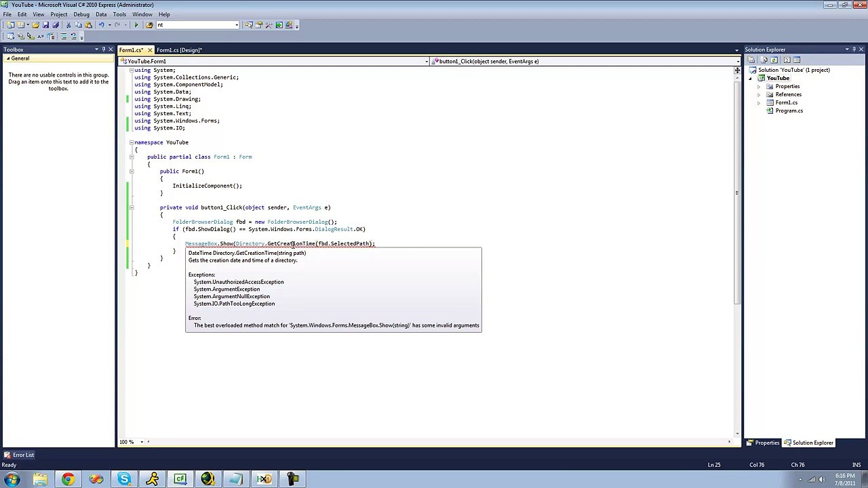Pin the Toolbox panel with auto-hide icon

pos(103,49)
